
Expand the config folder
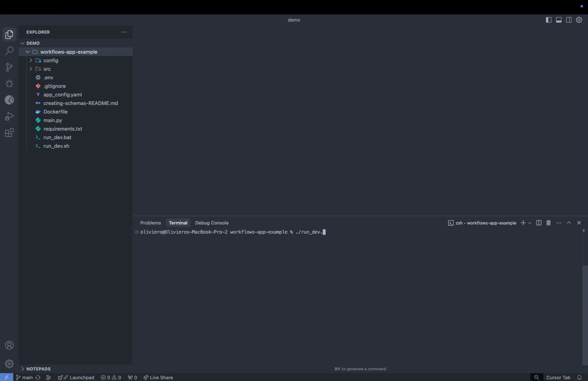tap(51, 60)
